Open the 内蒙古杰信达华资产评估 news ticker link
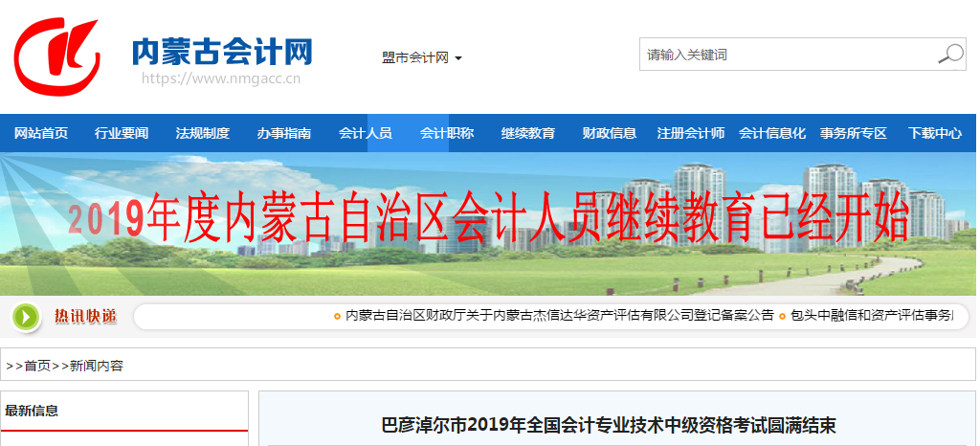The width and height of the screenshot is (980, 446). pyautogui.click(x=559, y=316)
